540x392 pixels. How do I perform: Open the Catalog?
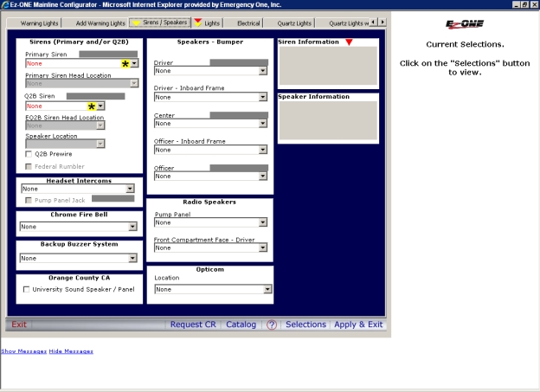241,325
